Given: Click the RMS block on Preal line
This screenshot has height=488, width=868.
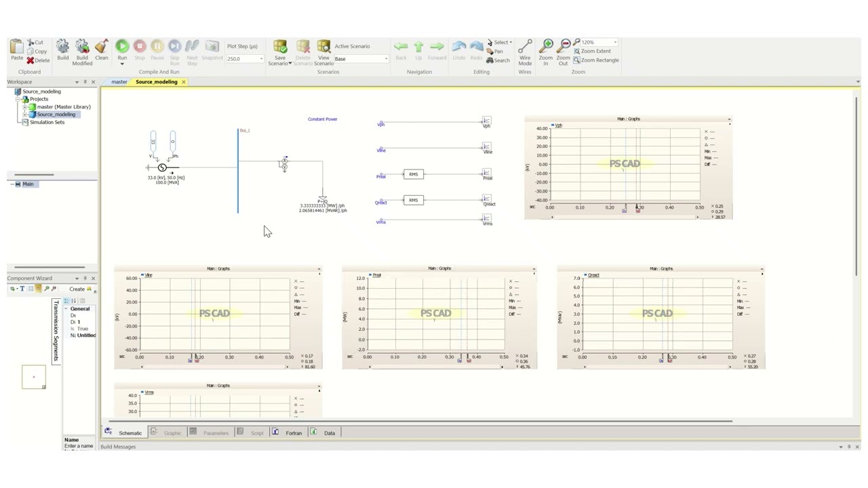Looking at the screenshot, I should point(413,174).
